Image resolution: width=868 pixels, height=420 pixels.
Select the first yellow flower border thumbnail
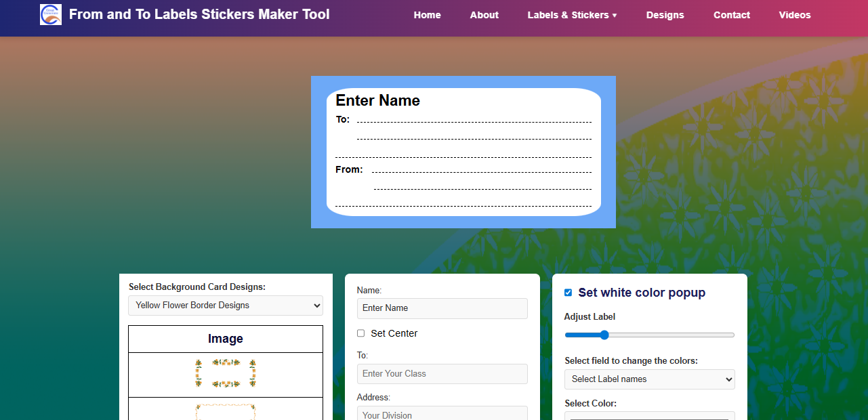tap(226, 374)
